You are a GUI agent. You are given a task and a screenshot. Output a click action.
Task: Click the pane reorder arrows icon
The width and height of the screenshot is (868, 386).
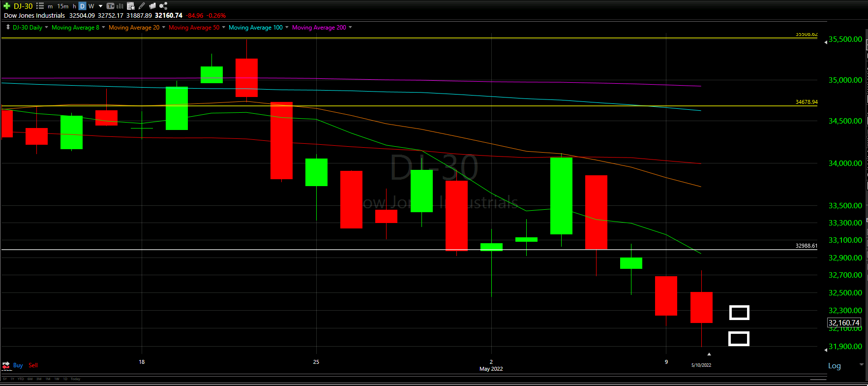click(x=8, y=27)
